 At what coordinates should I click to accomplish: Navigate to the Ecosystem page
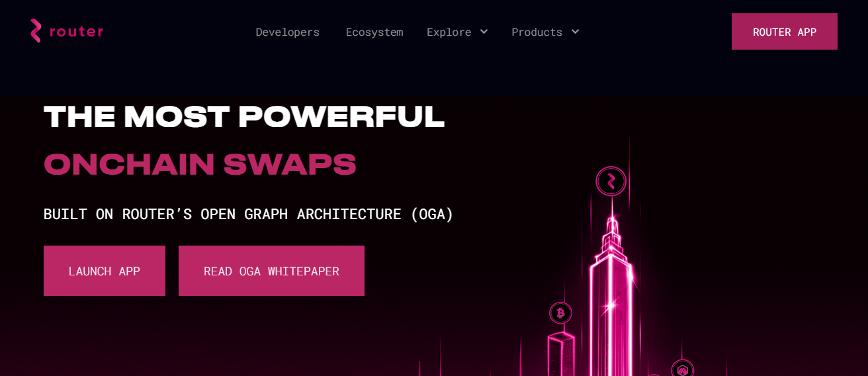(374, 32)
